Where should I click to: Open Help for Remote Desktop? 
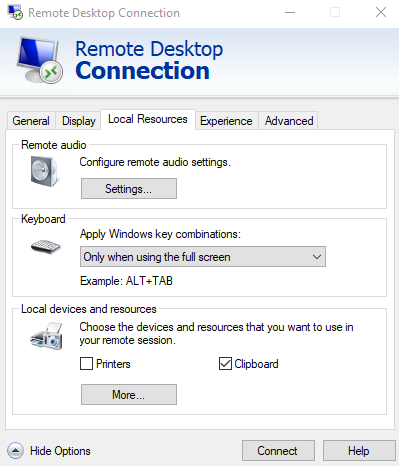pos(359,451)
